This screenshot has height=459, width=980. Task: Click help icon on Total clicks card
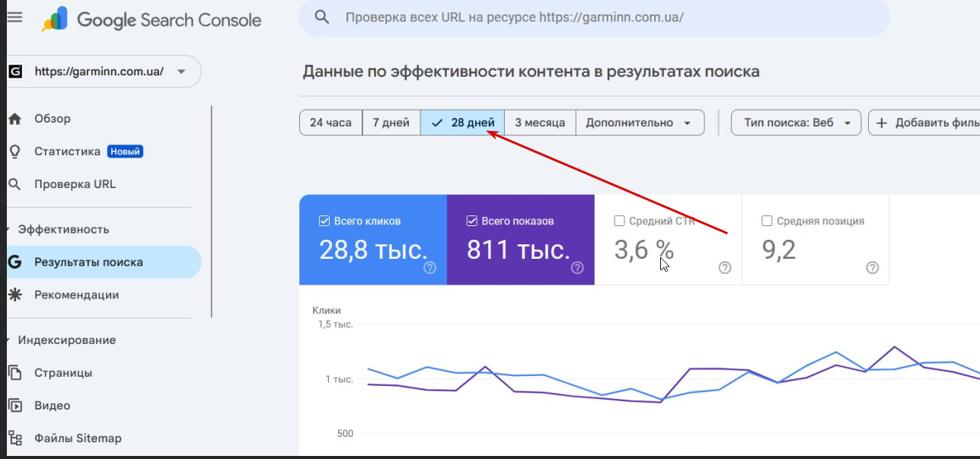pos(429,268)
